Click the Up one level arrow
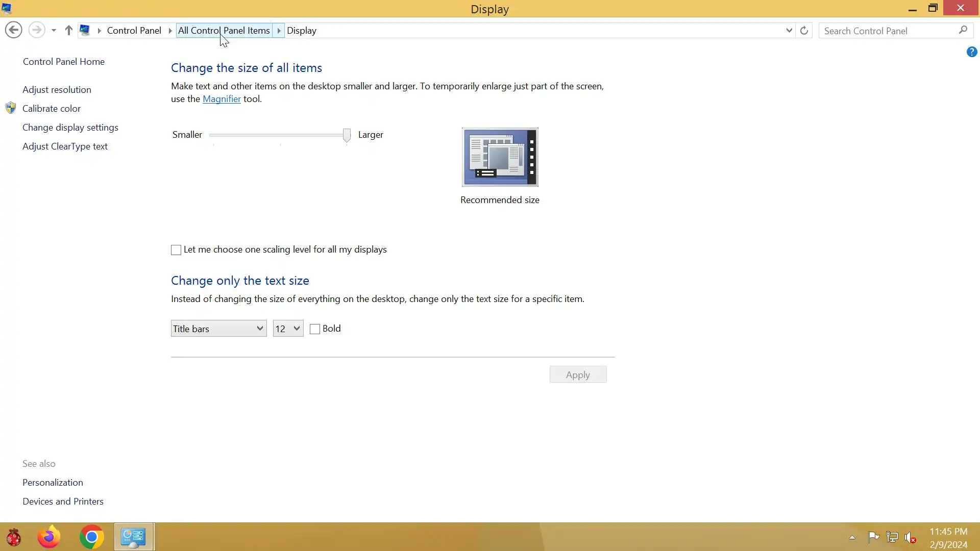980x551 pixels. [x=68, y=31]
